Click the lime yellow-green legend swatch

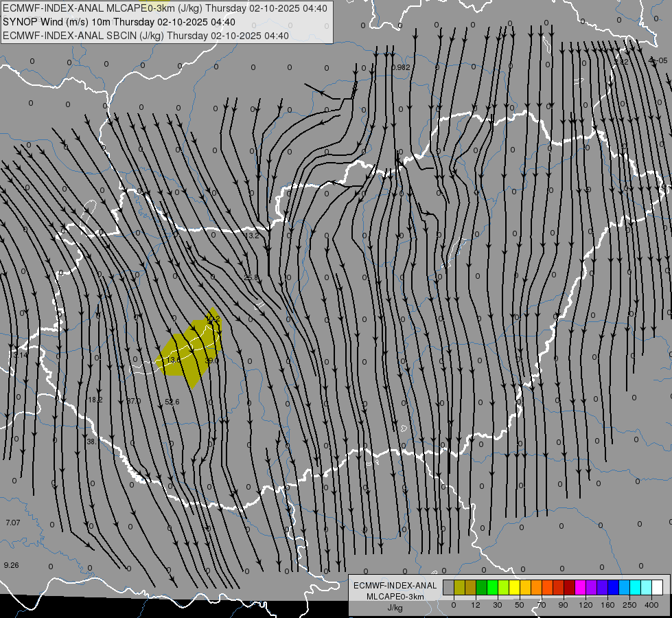(504, 587)
